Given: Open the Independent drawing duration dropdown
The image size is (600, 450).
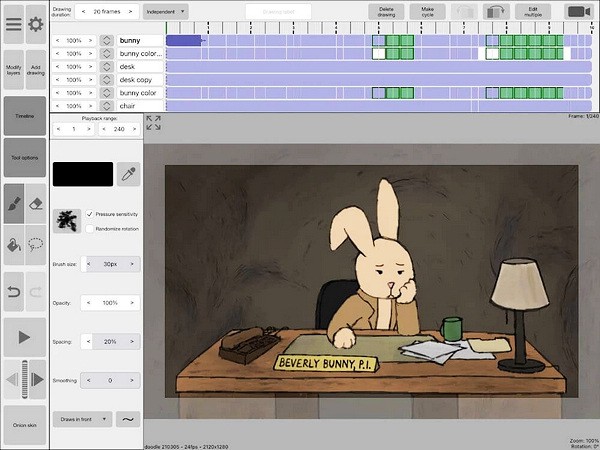Looking at the screenshot, I should (x=165, y=11).
